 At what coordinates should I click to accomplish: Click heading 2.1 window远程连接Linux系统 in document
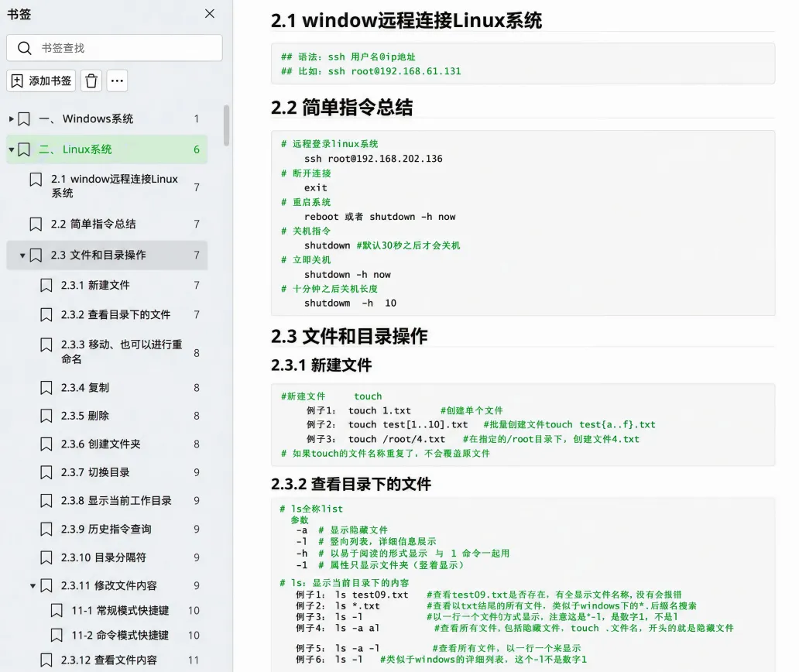click(x=406, y=21)
